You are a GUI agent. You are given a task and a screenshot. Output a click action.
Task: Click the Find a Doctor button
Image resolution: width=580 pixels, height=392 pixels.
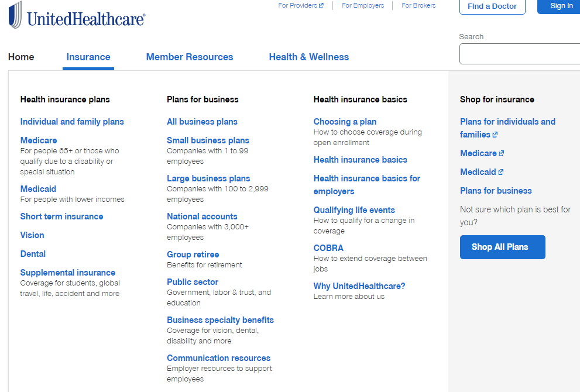pos(492,6)
